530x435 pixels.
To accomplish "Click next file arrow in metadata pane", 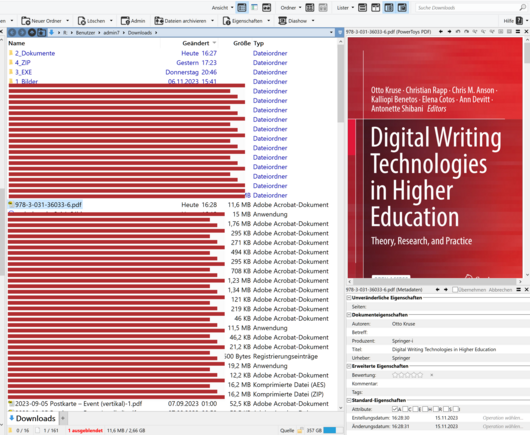I will 445,290.
